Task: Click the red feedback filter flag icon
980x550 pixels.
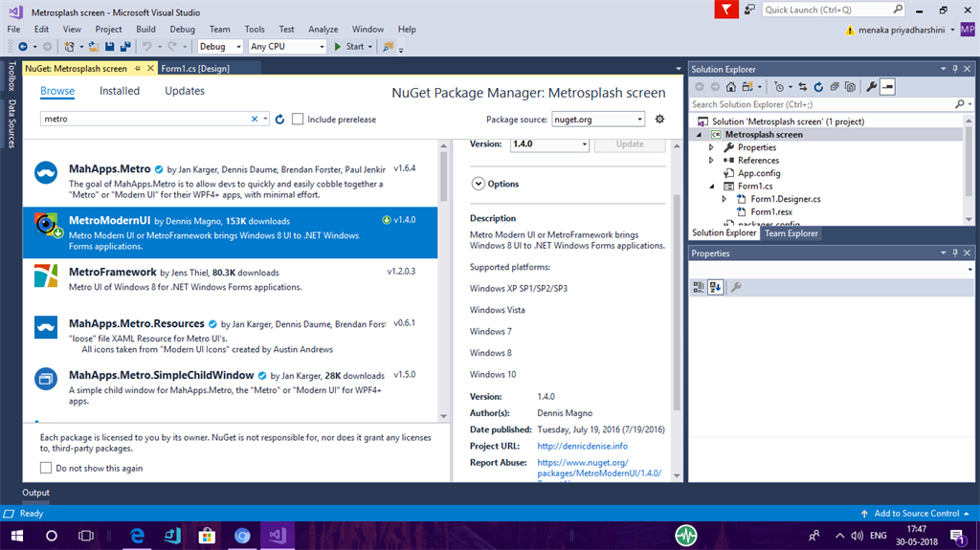Action: click(726, 10)
